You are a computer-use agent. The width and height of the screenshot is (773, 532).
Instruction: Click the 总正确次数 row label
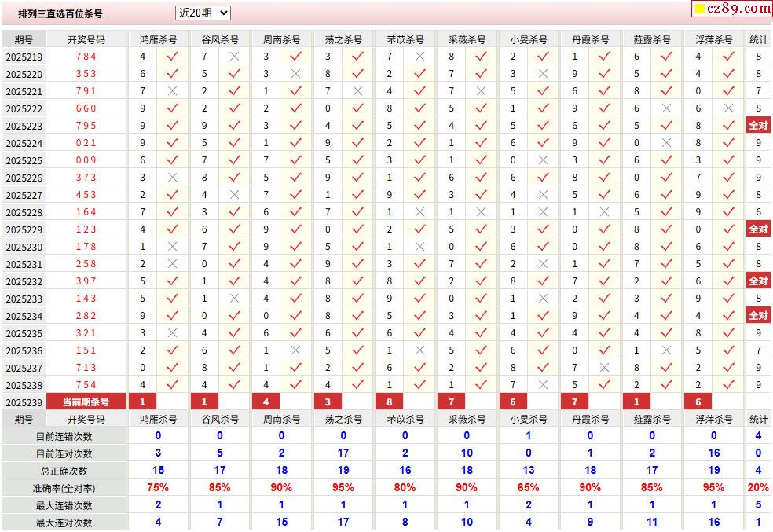64,471
